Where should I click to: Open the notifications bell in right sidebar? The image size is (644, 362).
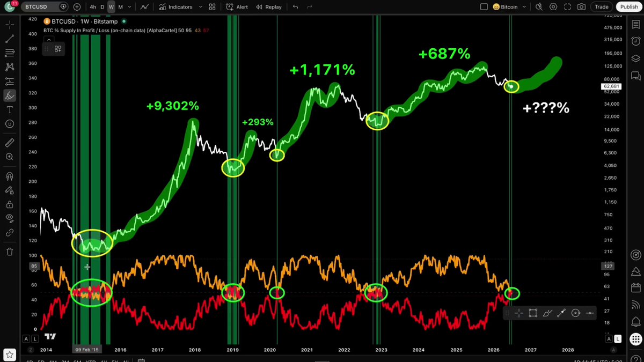635,321
